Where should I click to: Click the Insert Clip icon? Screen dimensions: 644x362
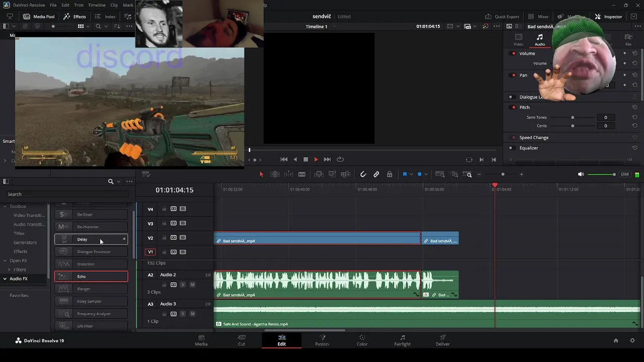tap(318, 174)
